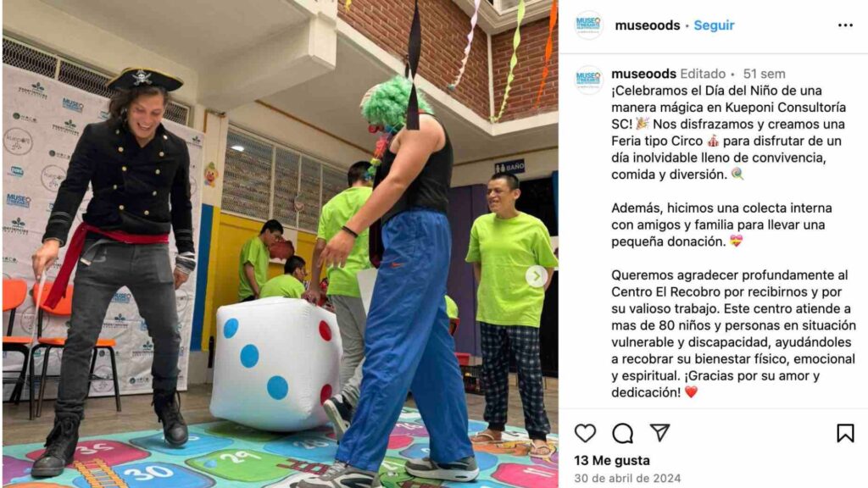
Task: Click the museoods avatar beside the caption
Action: click(x=588, y=80)
